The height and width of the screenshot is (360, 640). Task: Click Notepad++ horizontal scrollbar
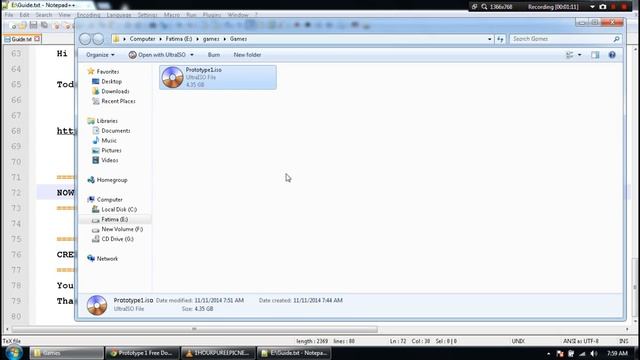click(194, 329)
